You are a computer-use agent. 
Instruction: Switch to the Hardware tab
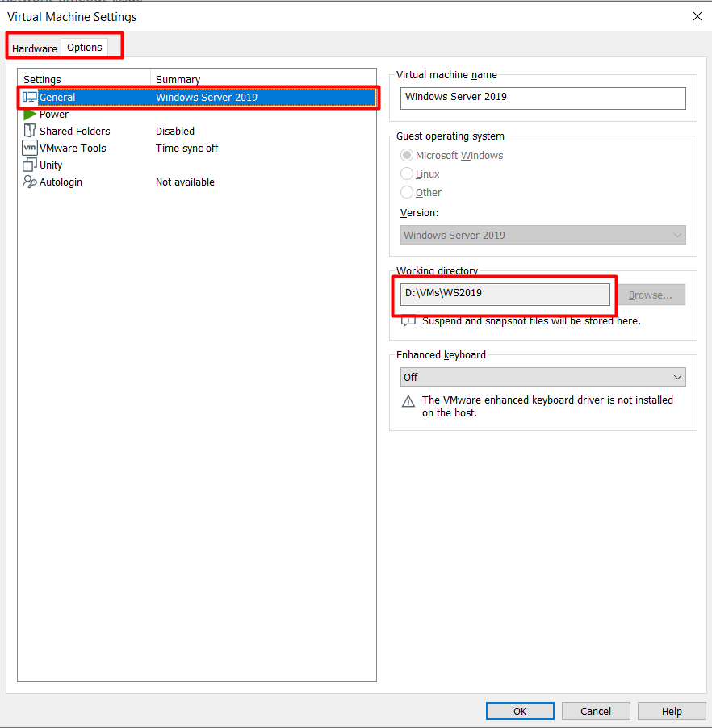(x=35, y=48)
